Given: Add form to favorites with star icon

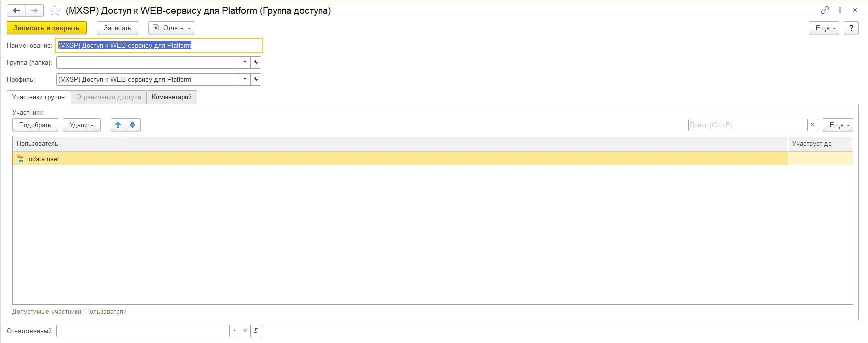Looking at the screenshot, I should 55,10.
